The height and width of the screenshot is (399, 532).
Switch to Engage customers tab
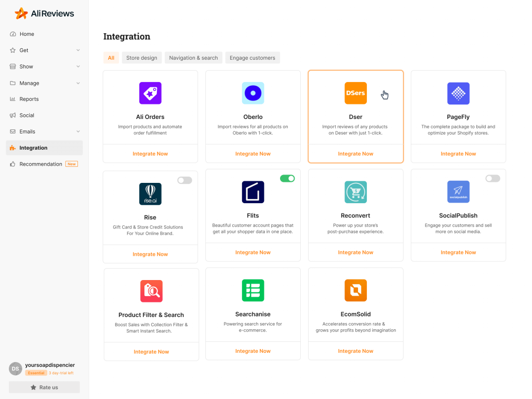[x=252, y=58]
